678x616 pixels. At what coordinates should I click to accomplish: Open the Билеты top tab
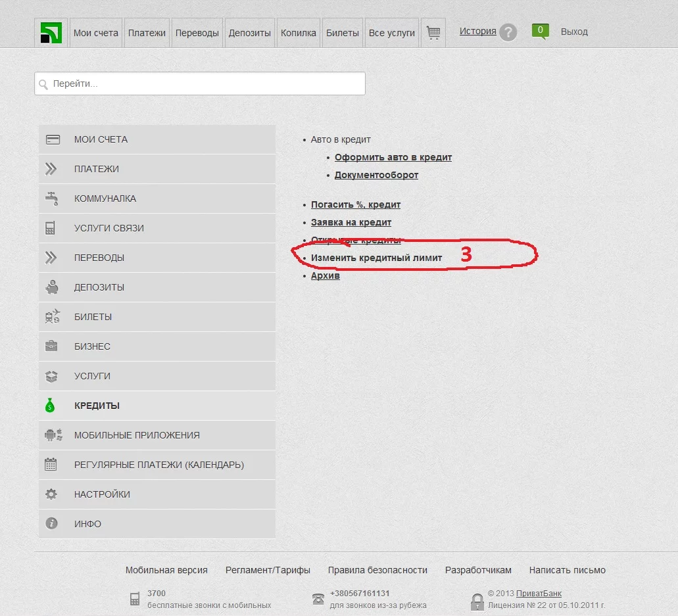(x=343, y=33)
